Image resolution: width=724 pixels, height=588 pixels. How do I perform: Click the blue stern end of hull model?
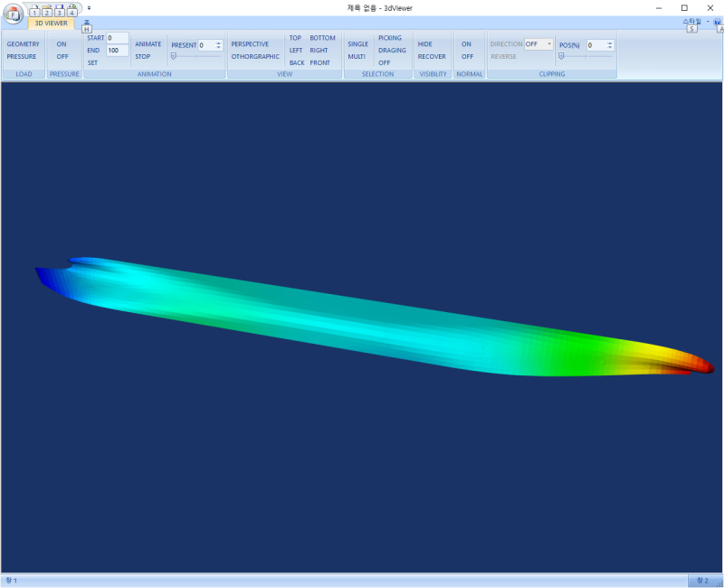(x=43, y=276)
